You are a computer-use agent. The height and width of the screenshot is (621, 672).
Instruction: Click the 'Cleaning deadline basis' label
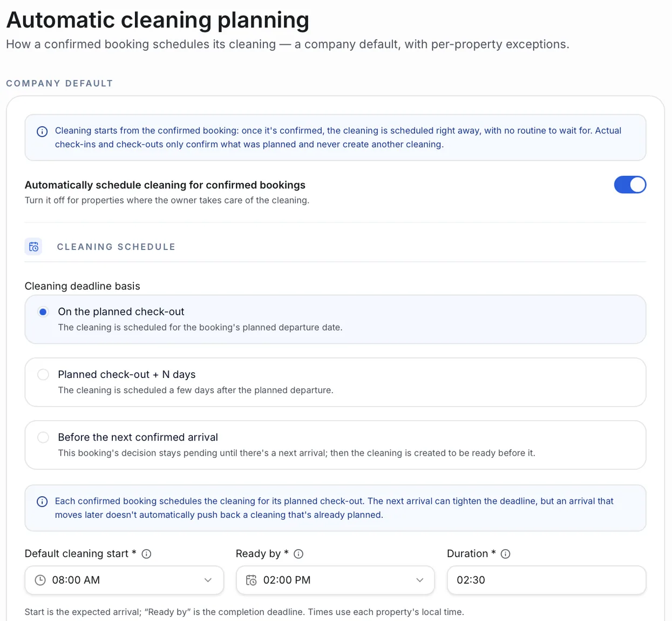[82, 286]
